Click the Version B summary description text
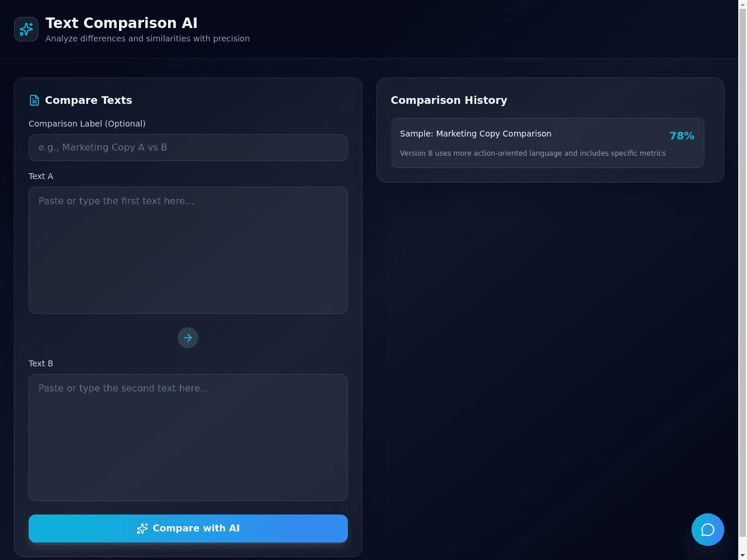The width and height of the screenshot is (747, 560). point(533,153)
